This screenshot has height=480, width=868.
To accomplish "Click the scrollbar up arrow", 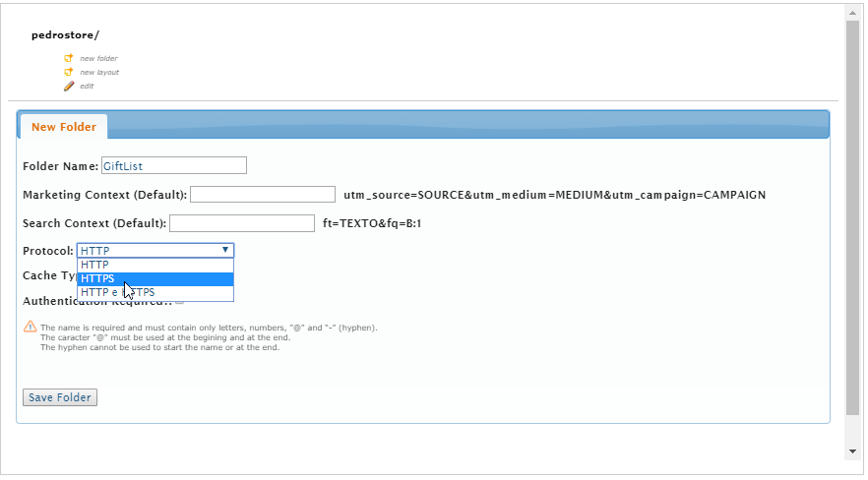I will (x=852, y=13).
